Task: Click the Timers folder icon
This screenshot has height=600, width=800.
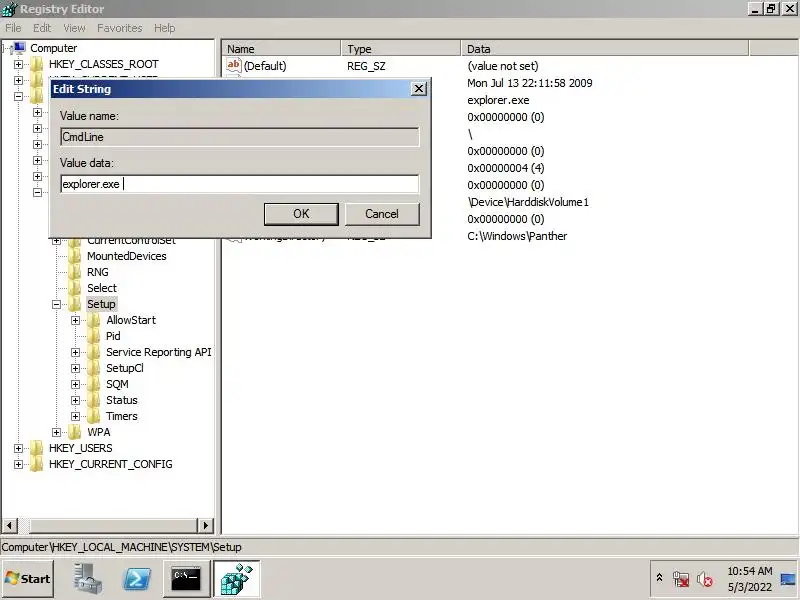Action: [94, 416]
